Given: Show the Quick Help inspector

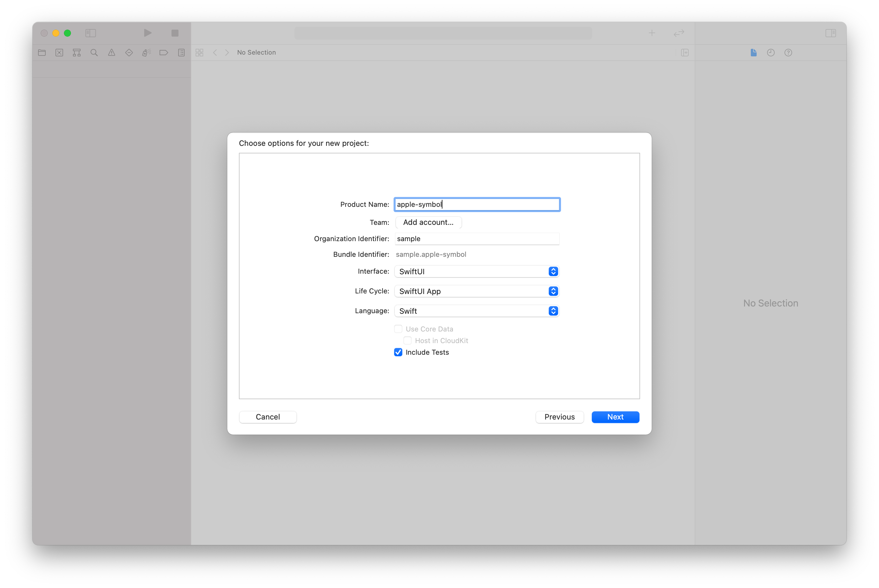Looking at the screenshot, I should [x=788, y=53].
